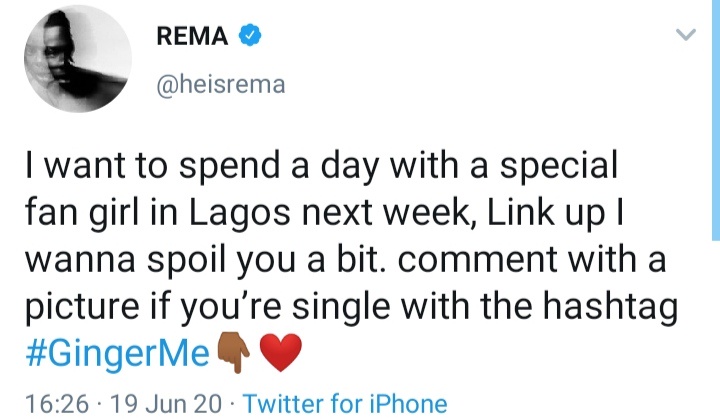Image resolution: width=720 pixels, height=419 pixels.
Task: Open the tweet options chevron menu
Action: pos(685,36)
